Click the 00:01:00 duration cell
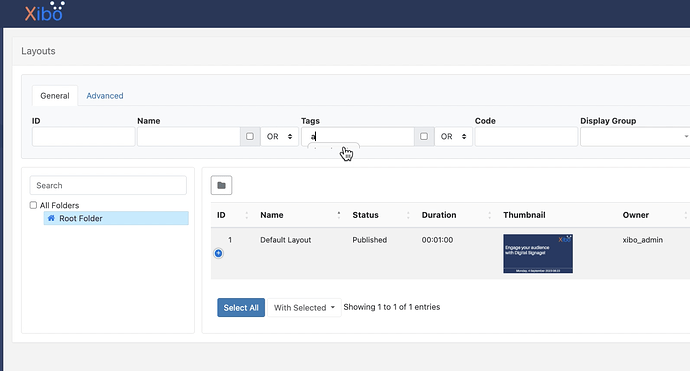690x371 pixels. [x=437, y=240]
